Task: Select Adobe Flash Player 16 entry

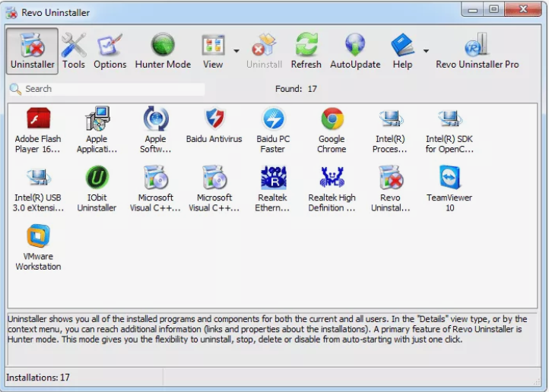Action: click(38, 130)
